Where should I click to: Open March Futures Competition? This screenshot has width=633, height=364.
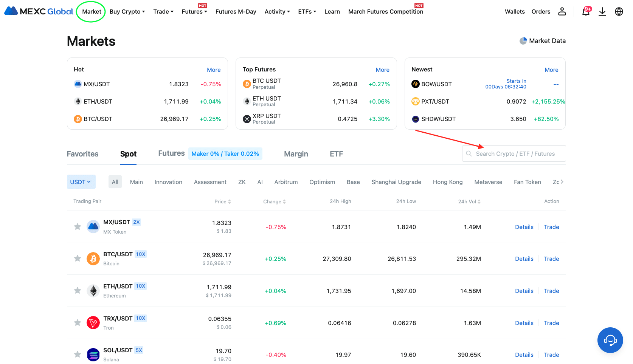(386, 12)
